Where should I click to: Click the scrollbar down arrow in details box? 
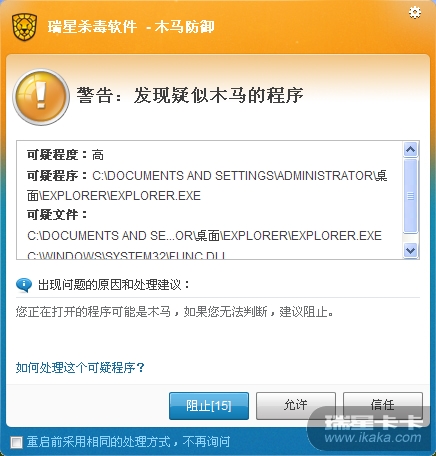[x=410, y=250]
